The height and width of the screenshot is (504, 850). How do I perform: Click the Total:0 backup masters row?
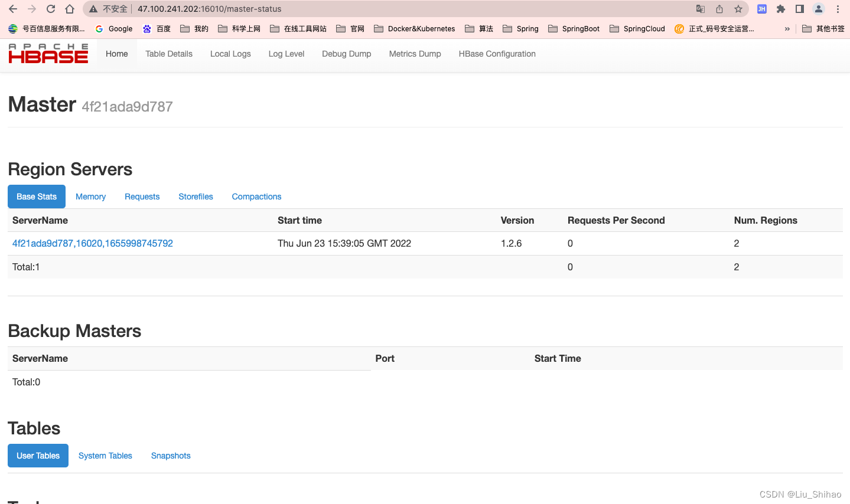pyautogui.click(x=27, y=382)
